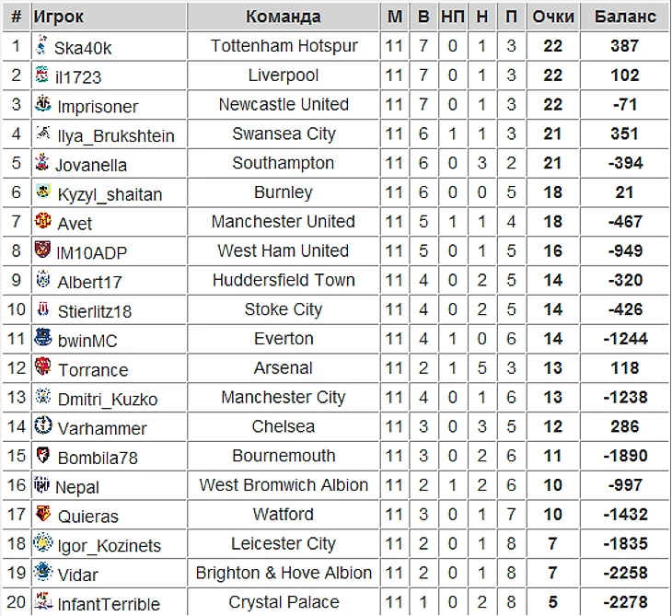Click the Arsenal crest beside Torrance

point(42,367)
